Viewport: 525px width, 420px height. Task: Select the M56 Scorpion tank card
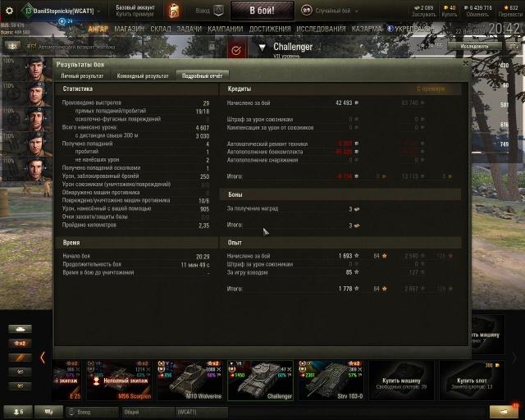tap(119, 380)
